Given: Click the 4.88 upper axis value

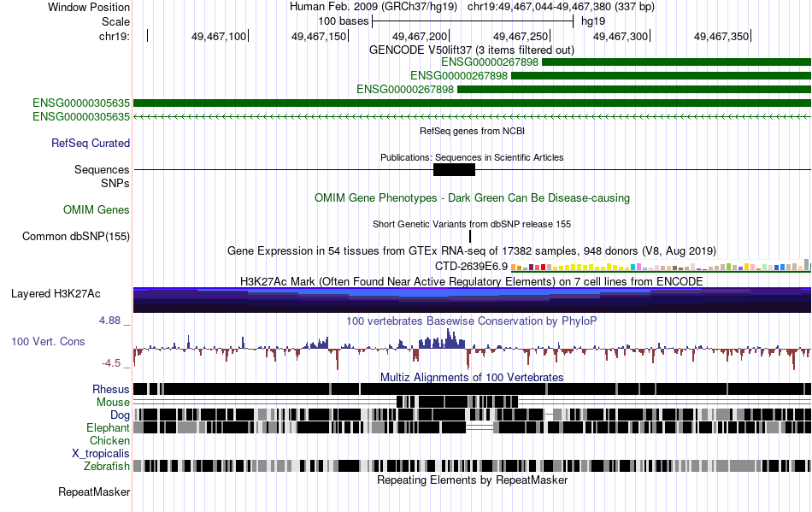Looking at the screenshot, I should click(109, 321).
